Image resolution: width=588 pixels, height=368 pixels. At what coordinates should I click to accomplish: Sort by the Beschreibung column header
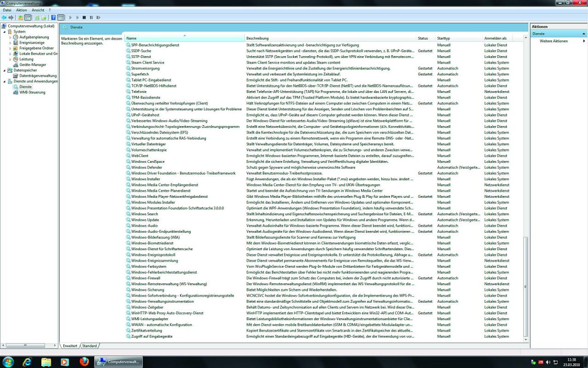[x=330, y=38]
